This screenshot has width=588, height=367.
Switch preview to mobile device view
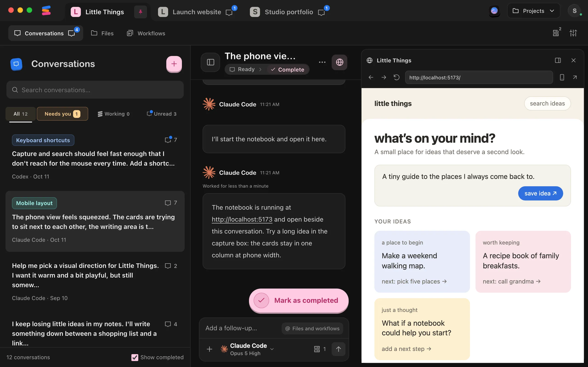coord(562,78)
